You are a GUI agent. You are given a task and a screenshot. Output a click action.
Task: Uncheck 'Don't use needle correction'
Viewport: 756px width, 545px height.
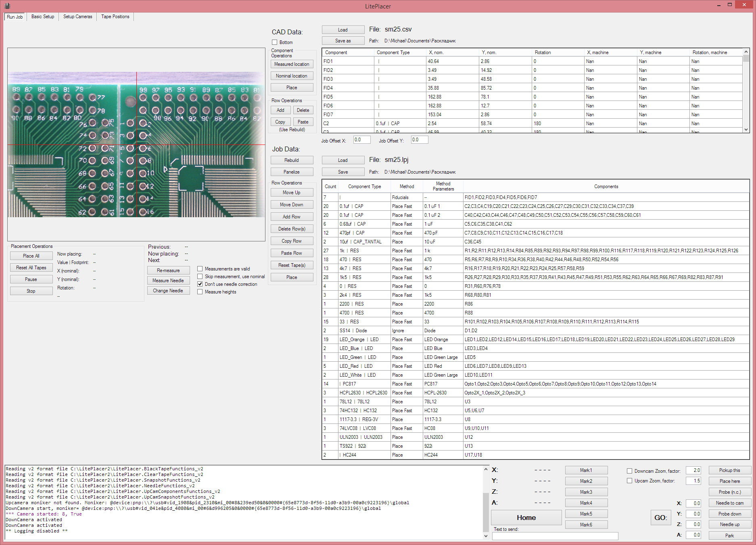coord(200,284)
